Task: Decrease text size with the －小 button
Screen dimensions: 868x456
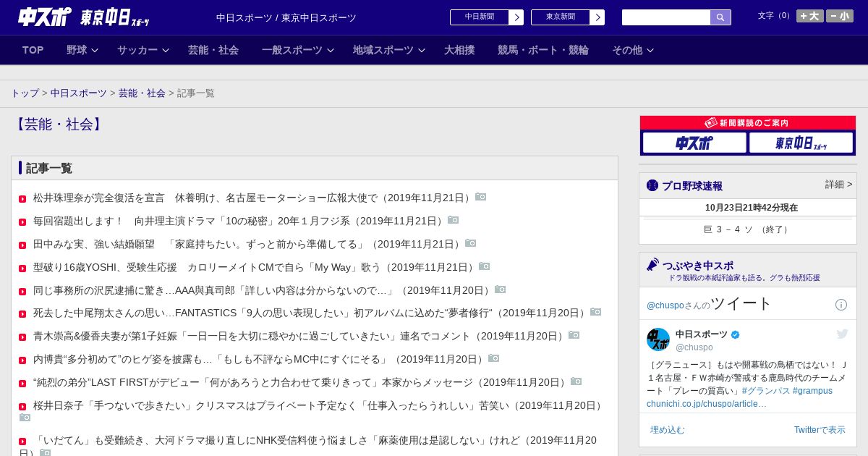Action: click(840, 16)
